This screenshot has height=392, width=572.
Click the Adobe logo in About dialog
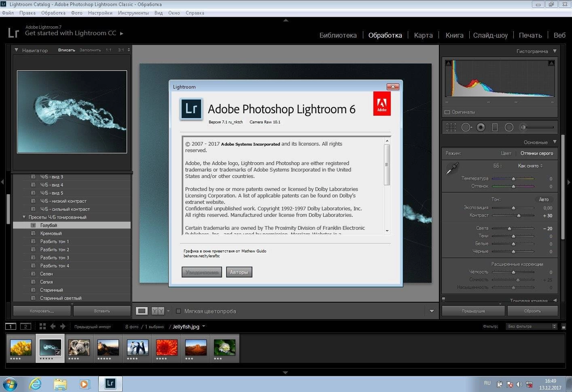[382, 104]
